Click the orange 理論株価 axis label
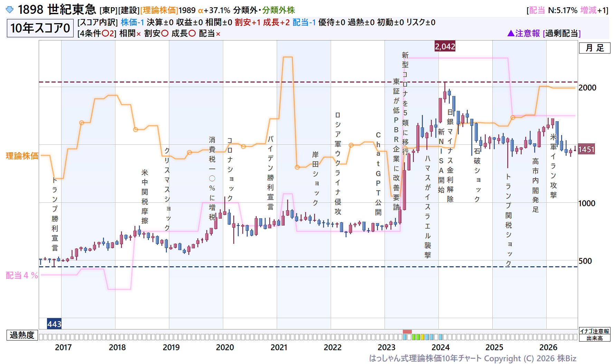Viewport: 615px width, 364px height. [x=22, y=156]
